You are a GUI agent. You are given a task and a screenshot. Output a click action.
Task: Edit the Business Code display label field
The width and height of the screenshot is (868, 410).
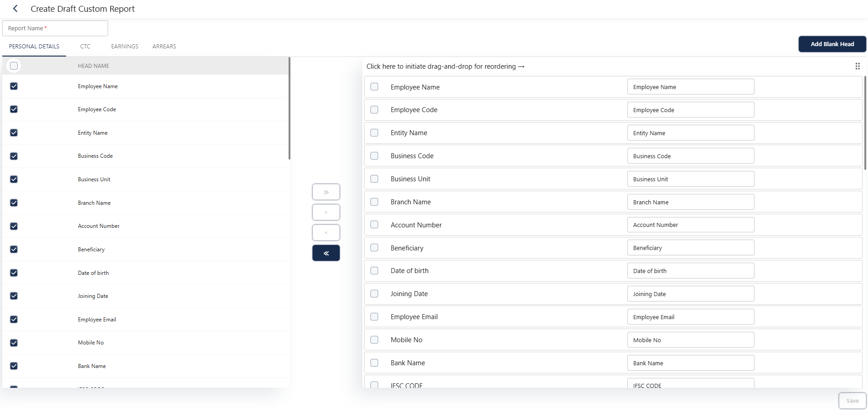pyautogui.click(x=691, y=156)
